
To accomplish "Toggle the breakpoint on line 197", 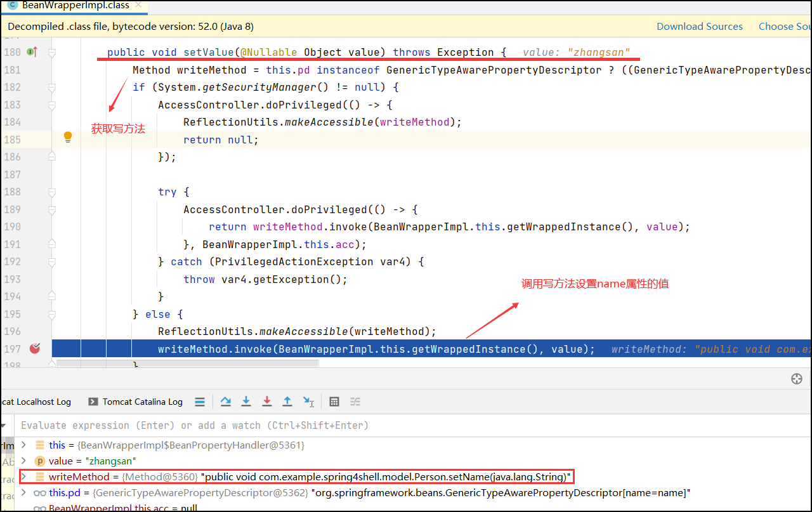I will click(34, 348).
